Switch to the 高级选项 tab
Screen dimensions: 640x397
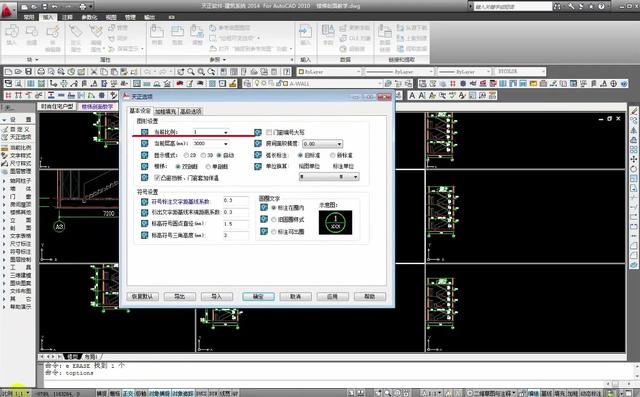coord(191,111)
